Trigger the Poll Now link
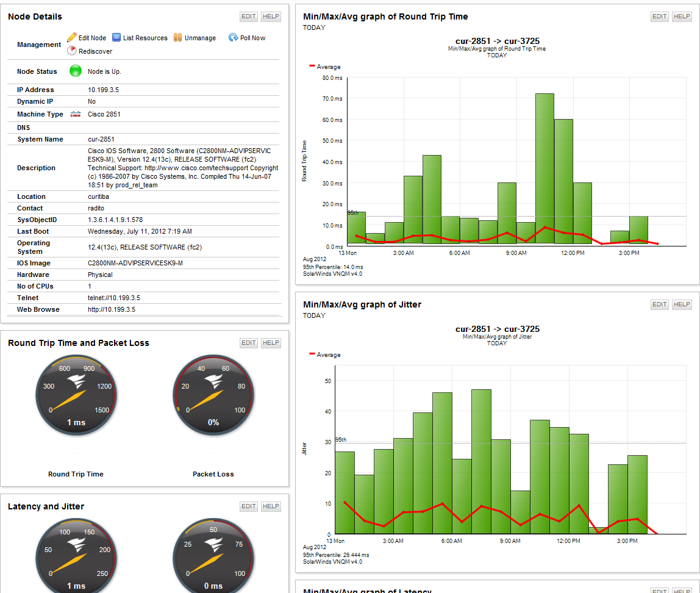The image size is (700, 593). pos(252,38)
